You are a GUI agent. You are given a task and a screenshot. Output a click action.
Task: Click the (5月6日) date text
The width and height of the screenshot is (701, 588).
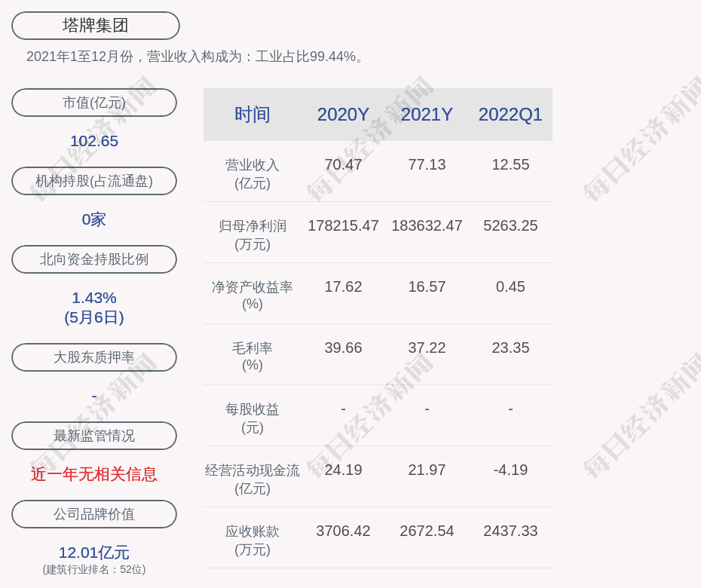coord(94,317)
